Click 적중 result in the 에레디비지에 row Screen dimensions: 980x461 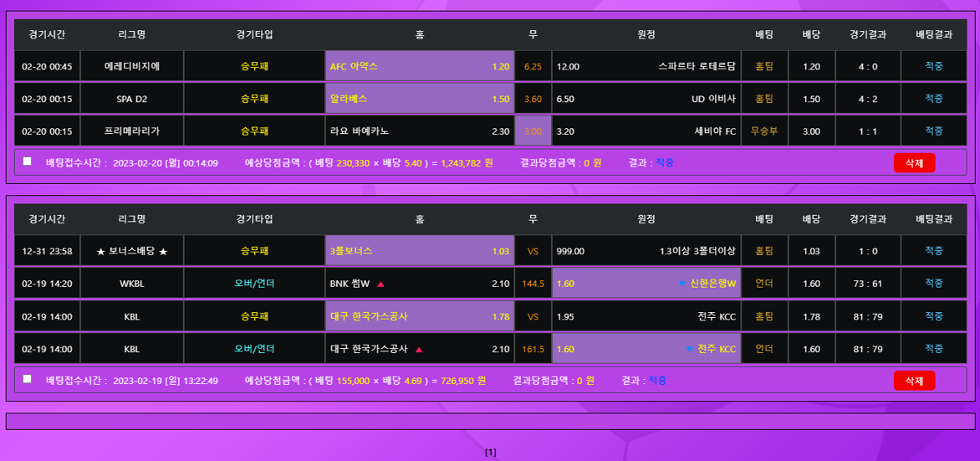coord(933,66)
